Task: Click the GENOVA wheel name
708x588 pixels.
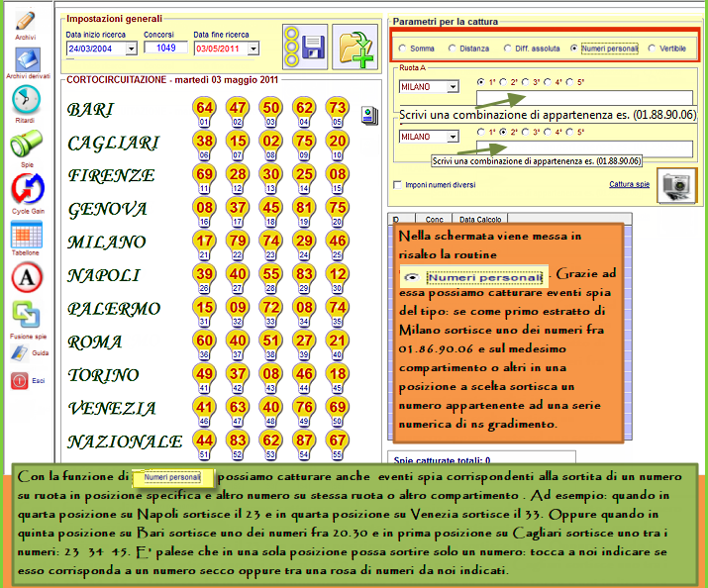Action: (108, 209)
